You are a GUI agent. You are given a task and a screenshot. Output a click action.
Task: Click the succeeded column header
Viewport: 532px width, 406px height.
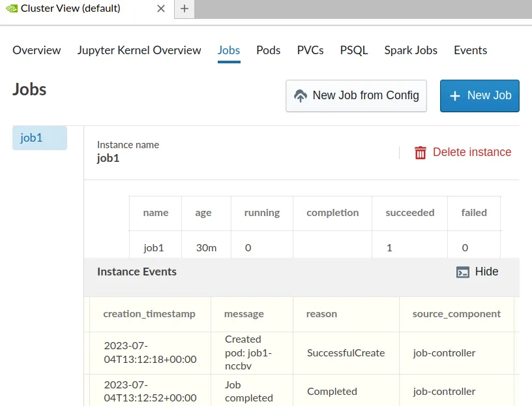tap(410, 213)
